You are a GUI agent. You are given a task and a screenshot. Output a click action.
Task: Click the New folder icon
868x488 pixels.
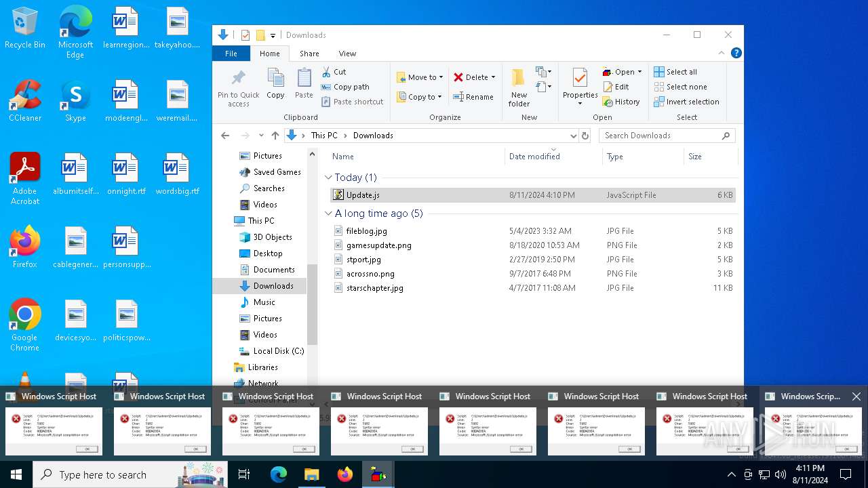tap(519, 87)
